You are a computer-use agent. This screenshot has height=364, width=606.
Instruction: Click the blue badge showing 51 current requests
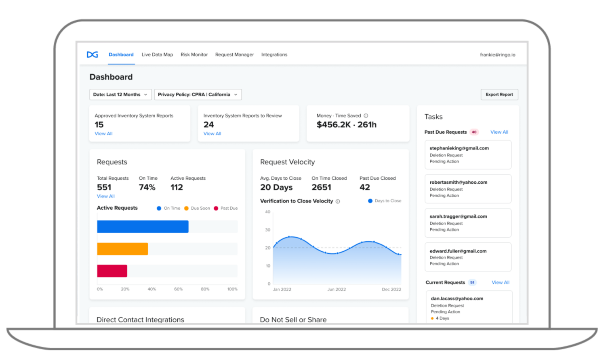[x=472, y=282]
